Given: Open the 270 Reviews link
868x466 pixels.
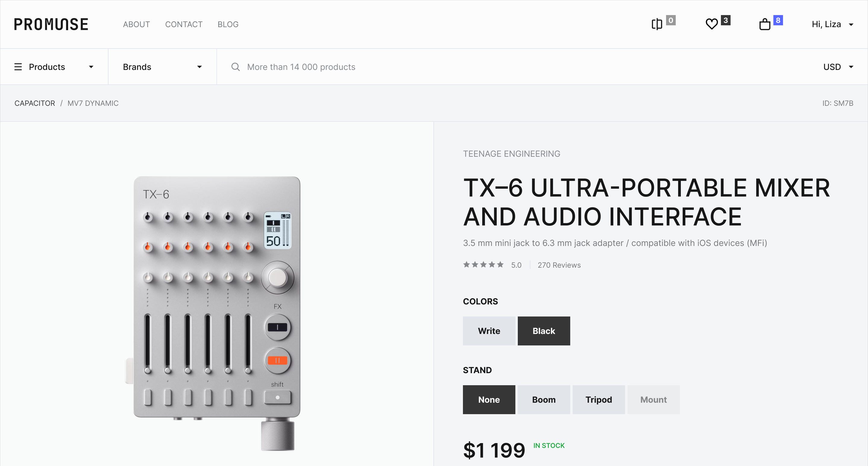Looking at the screenshot, I should tap(559, 265).
